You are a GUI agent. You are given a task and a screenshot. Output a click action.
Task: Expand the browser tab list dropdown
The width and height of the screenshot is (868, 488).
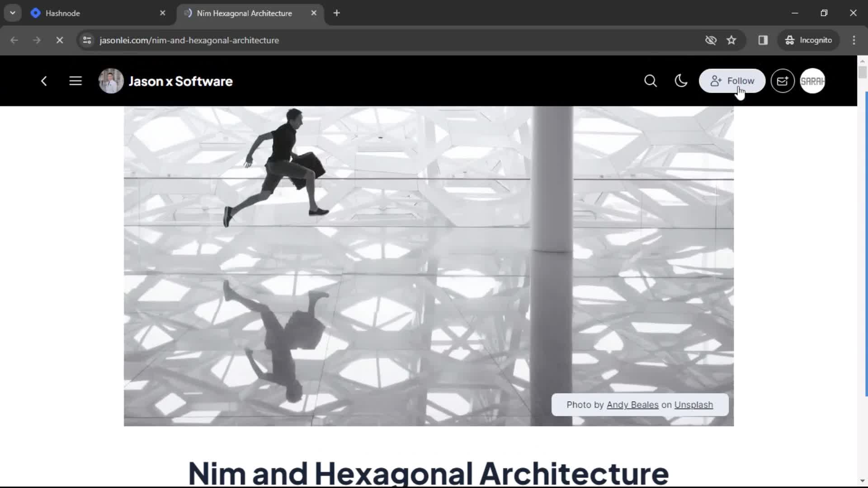(x=13, y=13)
